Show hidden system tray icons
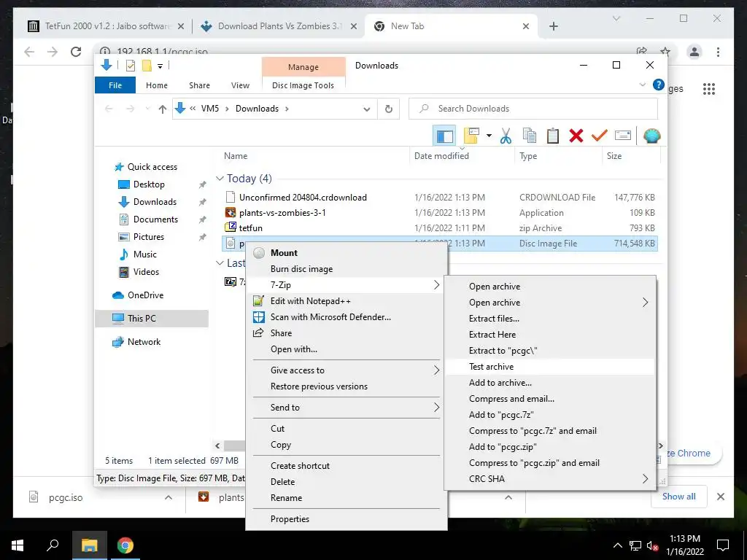747x560 pixels. coord(617,545)
